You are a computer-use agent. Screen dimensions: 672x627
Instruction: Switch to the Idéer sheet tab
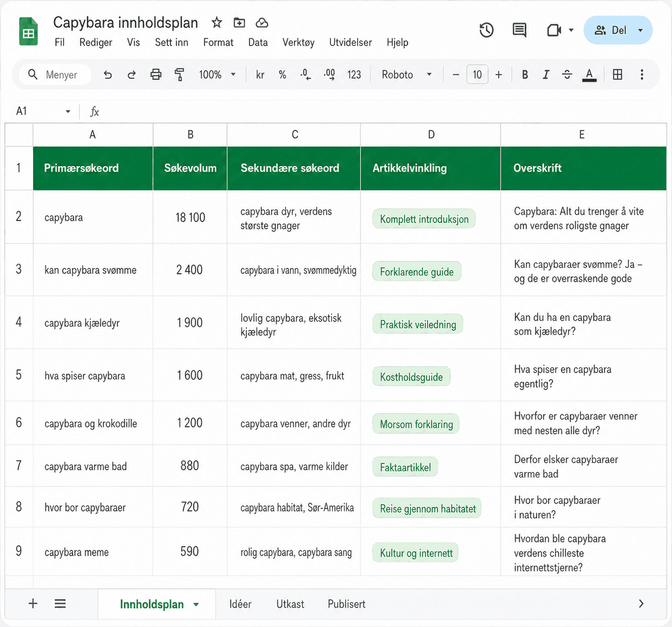(x=240, y=604)
